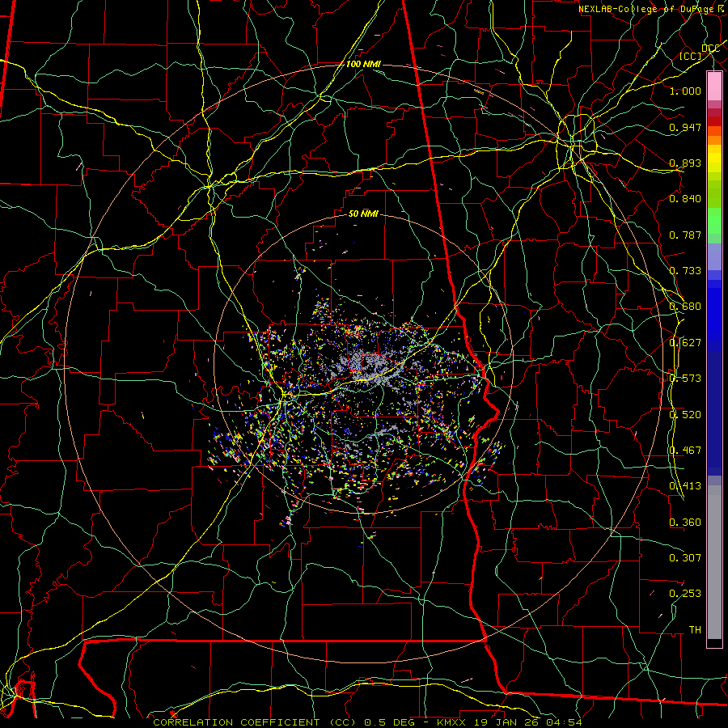This screenshot has width=728, height=728.
Task: Click the TH label at the scale bottom
Action: coord(695,629)
